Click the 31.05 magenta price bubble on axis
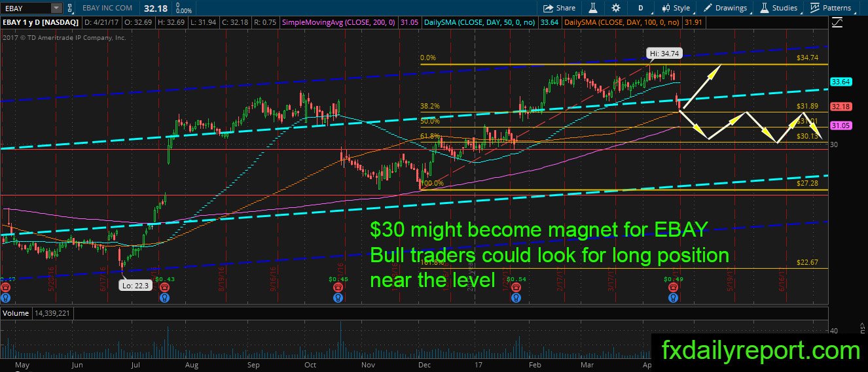868x372 pixels. point(841,125)
